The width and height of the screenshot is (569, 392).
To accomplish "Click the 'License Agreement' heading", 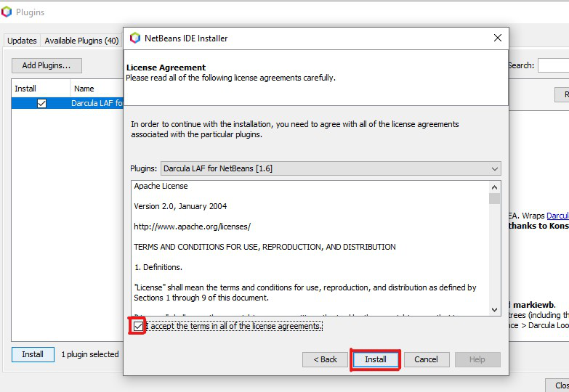I will [x=166, y=68].
